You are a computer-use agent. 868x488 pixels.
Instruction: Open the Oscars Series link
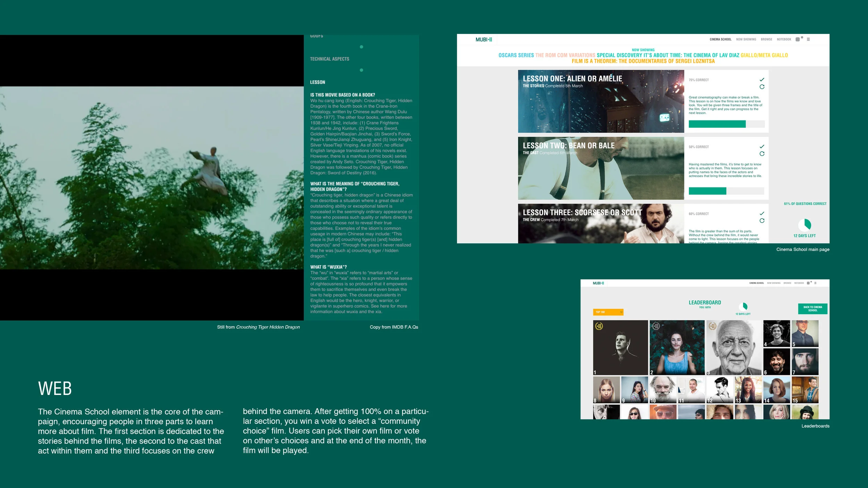pos(516,56)
